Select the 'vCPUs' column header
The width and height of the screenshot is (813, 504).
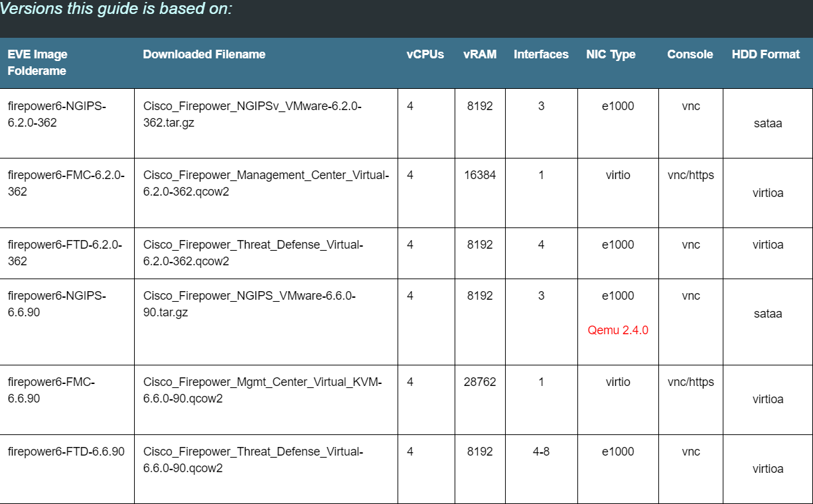point(425,54)
